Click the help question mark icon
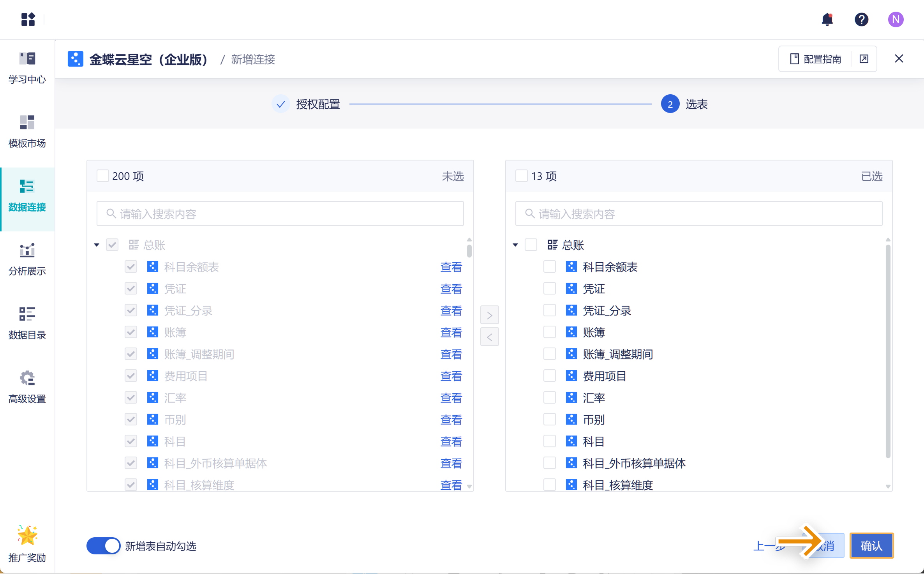Image resolution: width=924 pixels, height=575 pixels. [x=861, y=19]
